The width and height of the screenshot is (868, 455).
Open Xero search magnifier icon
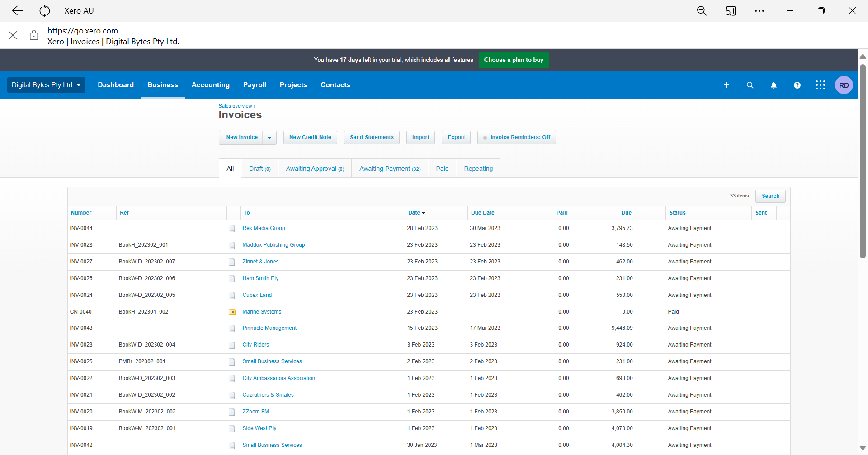pos(750,85)
